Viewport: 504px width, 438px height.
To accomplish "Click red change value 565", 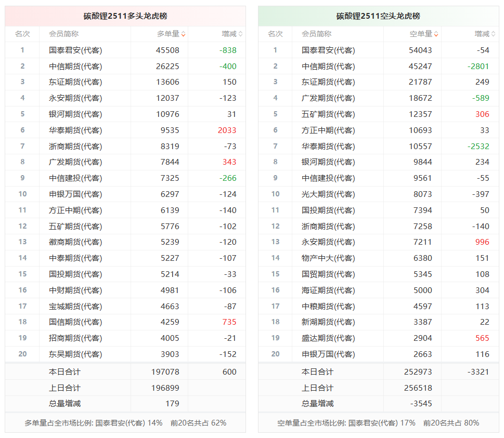I will click(x=482, y=338).
